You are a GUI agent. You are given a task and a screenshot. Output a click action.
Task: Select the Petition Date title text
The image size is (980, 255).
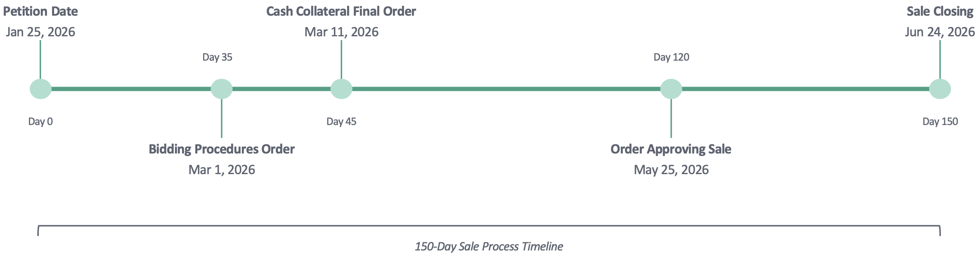click(x=40, y=11)
